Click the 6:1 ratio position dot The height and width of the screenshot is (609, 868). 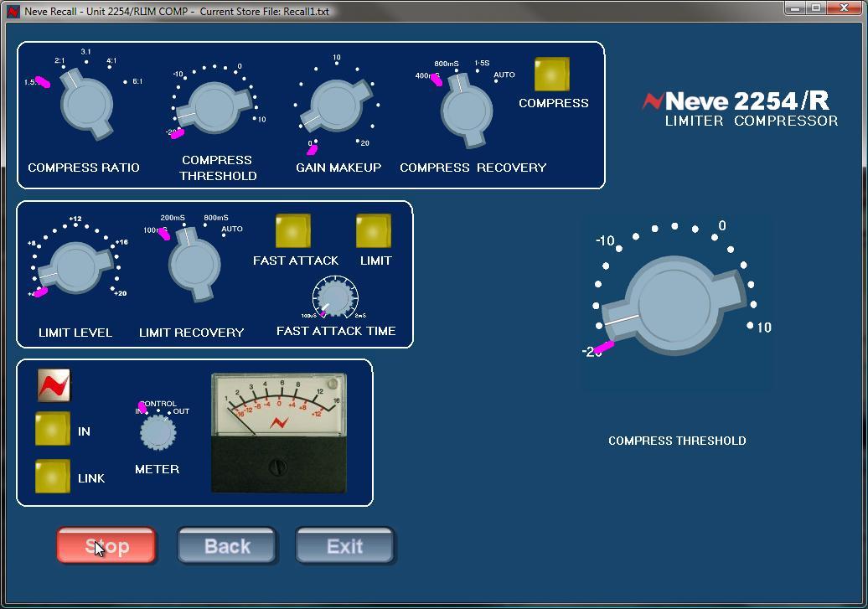point(125,82)
